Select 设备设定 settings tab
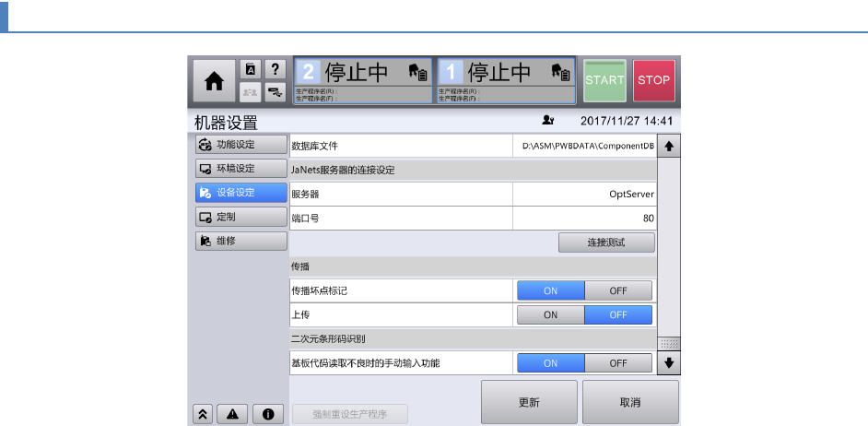This screenshot has width=868, height=426. (241, 193)
